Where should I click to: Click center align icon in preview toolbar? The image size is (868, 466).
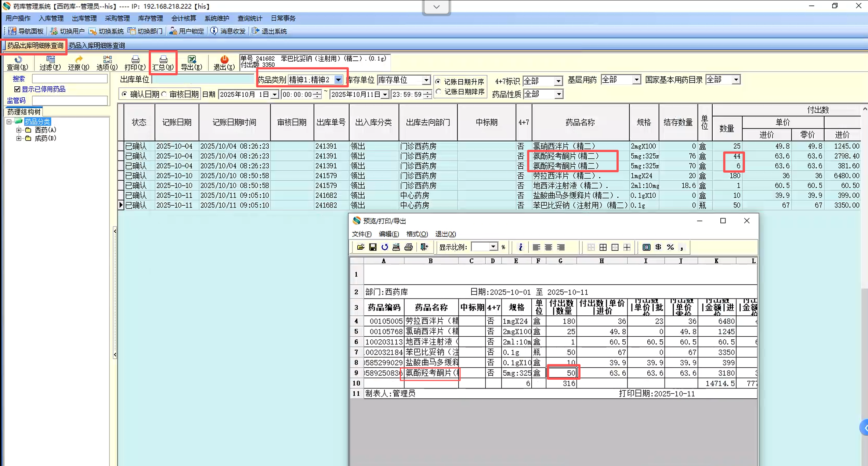tap(548, 247)
